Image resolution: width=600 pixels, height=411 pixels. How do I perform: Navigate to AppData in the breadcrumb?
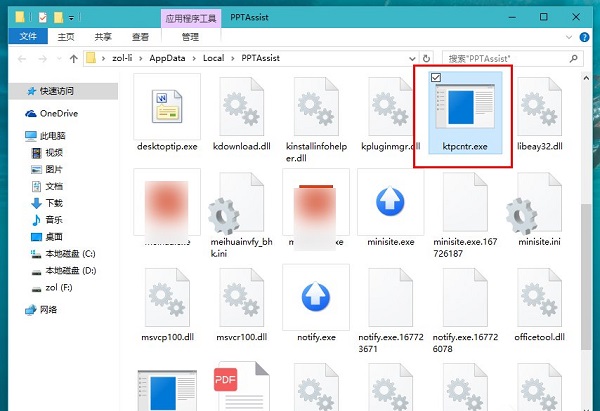pos(167,58)
